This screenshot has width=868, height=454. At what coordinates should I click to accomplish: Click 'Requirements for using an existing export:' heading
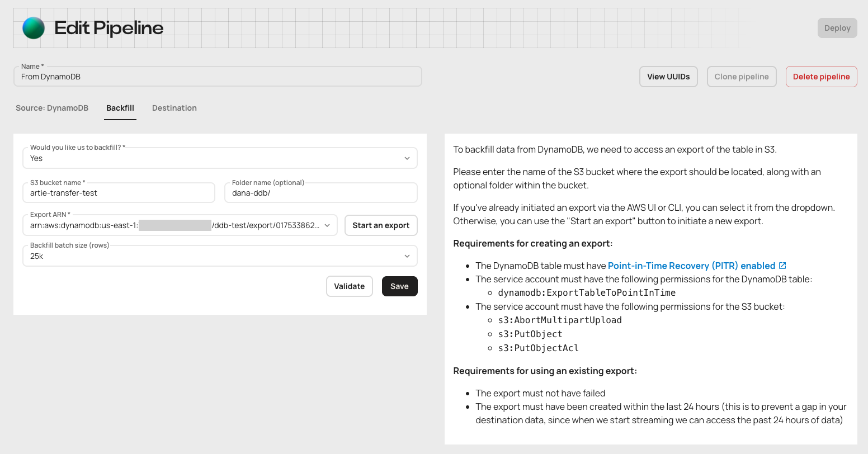pos(545,371)
